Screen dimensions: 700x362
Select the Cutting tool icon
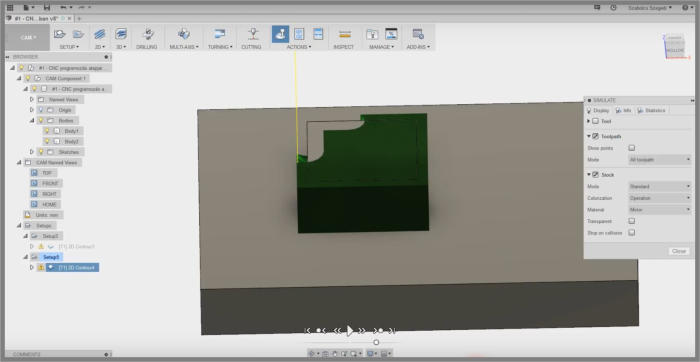click(x=253, y=34)
